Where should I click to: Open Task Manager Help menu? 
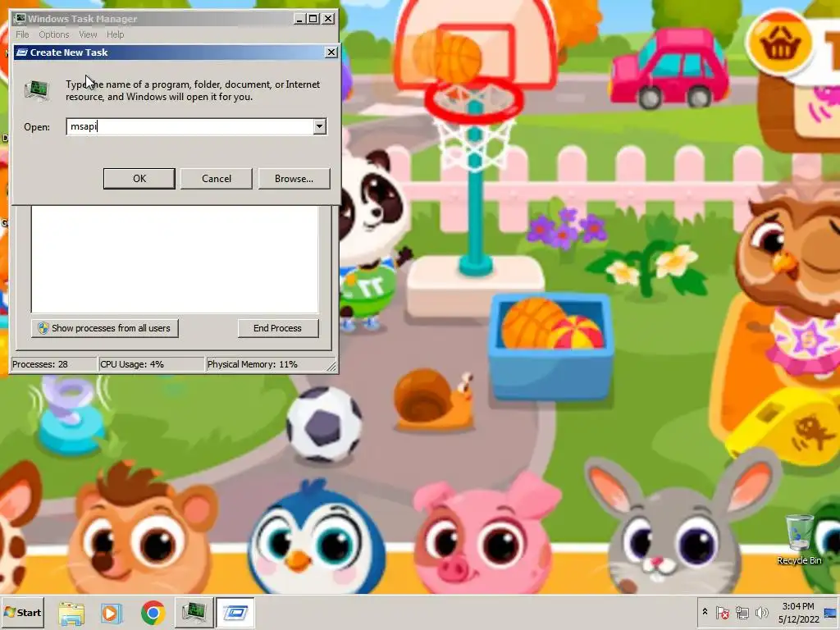coord(115,34)
